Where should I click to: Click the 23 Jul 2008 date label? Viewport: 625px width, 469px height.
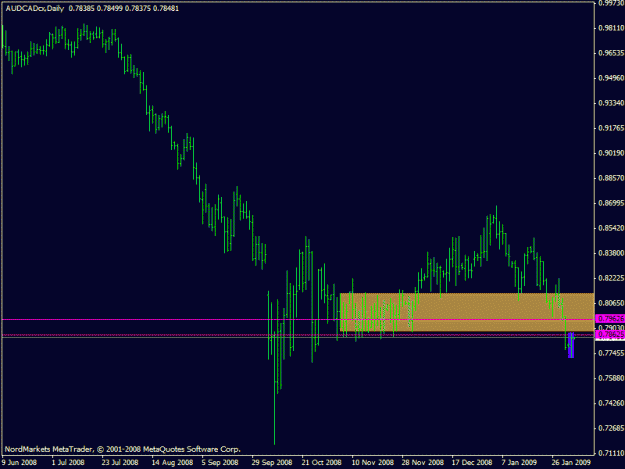pyautogui.click(x=120, y=463)
